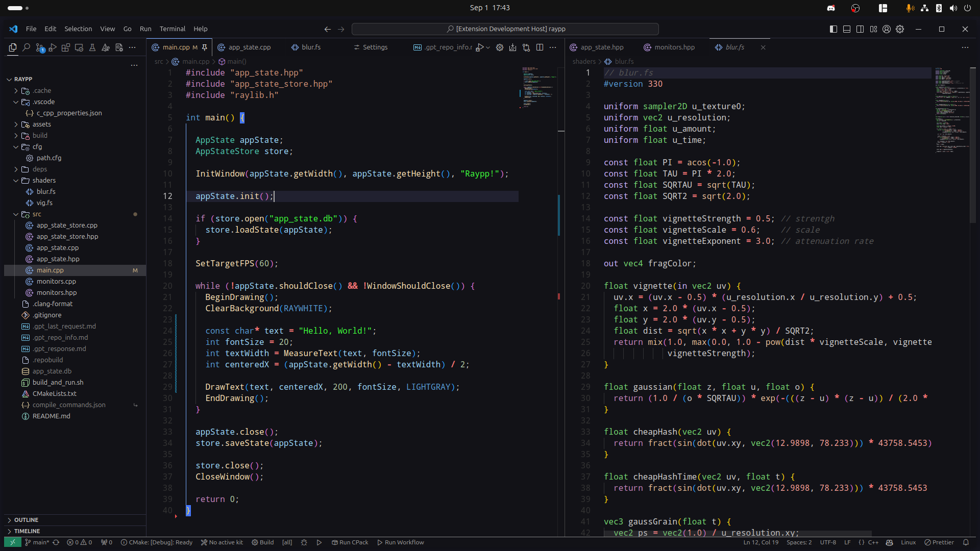
Task: Open the Search view icon
Action: pos(26,47)
